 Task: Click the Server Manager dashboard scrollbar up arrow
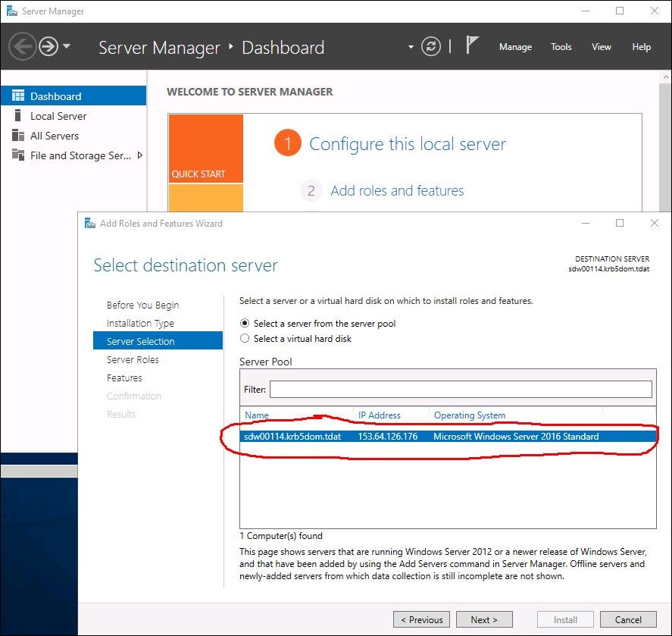pos(666,77)
